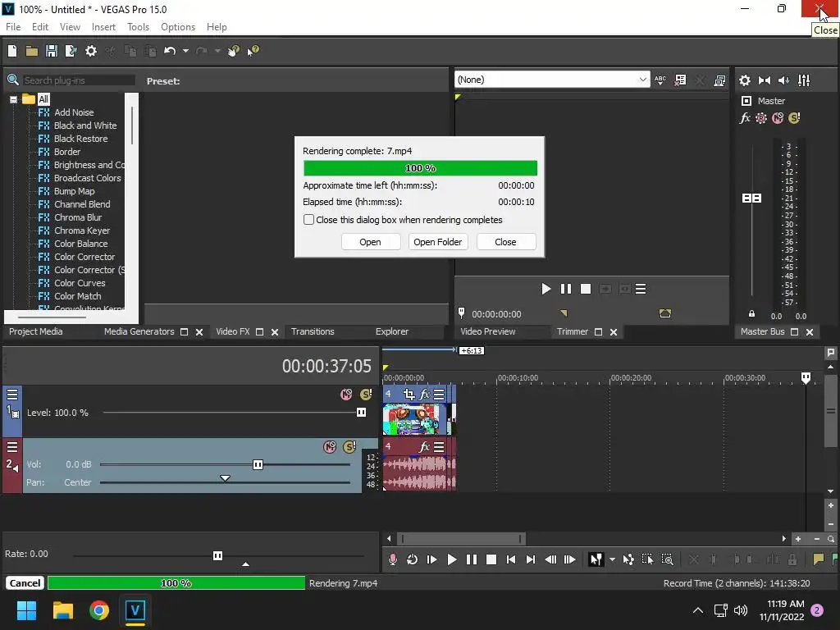Click the audio track Vol slider handle
Screen dimensions: 840x630
(258, 464)
